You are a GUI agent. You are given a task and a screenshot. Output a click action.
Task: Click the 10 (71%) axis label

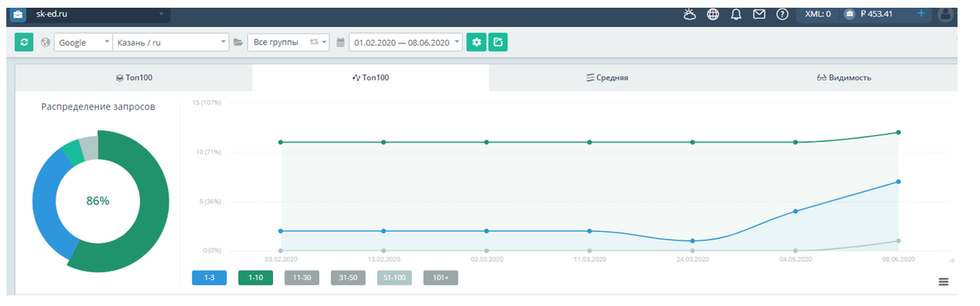[207, 152]
